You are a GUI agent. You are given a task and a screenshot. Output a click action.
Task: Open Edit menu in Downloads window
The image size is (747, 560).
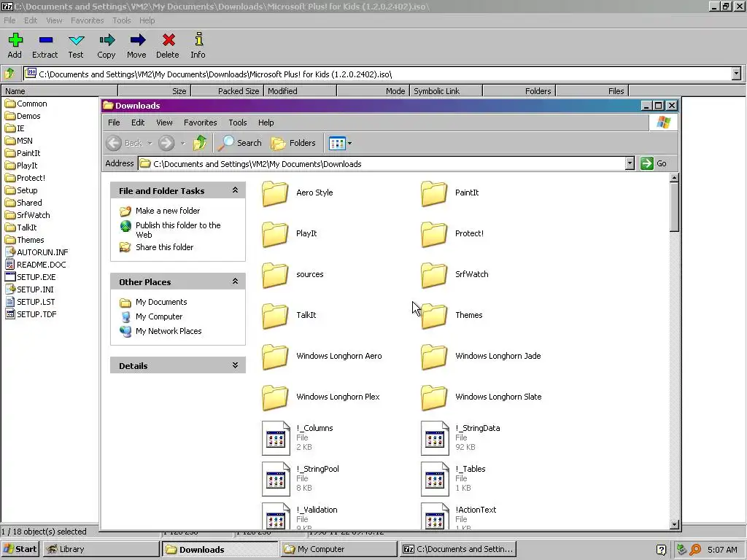(138, 122)
